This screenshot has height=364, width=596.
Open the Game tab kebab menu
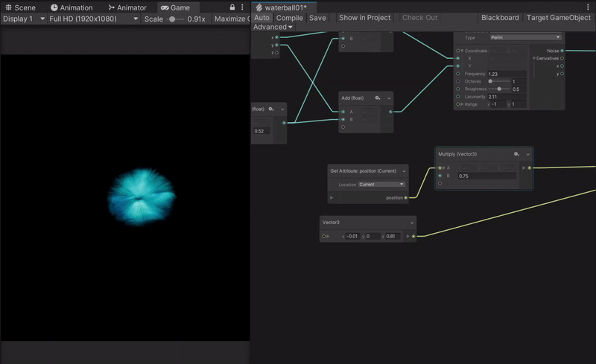pos(242,7)
